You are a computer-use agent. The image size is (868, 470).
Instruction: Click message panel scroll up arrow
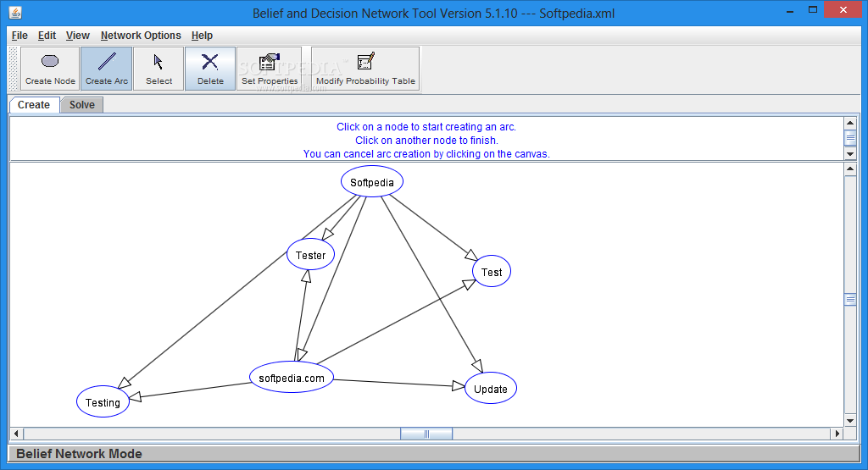tap(850, 123)
